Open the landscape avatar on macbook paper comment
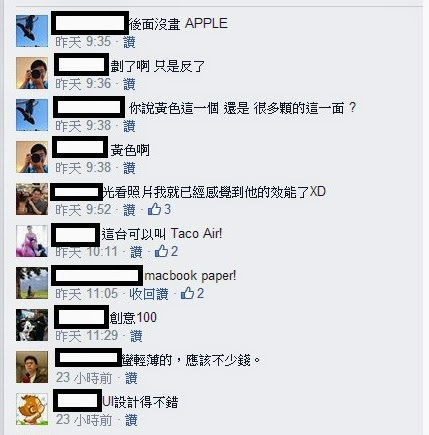This screenshot has height=435, width=429. [x=32, y=283]
